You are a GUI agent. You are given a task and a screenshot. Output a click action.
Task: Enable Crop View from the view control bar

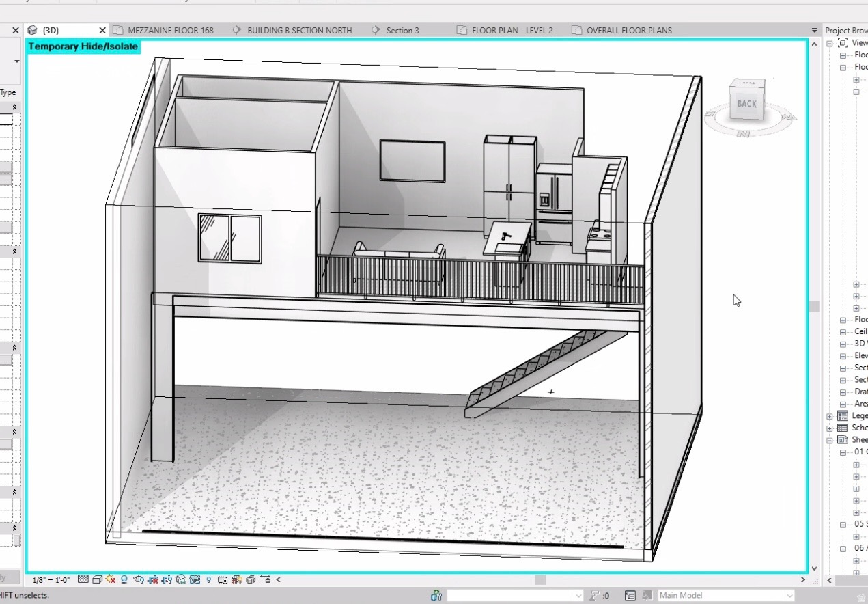[x=154, y=579]
